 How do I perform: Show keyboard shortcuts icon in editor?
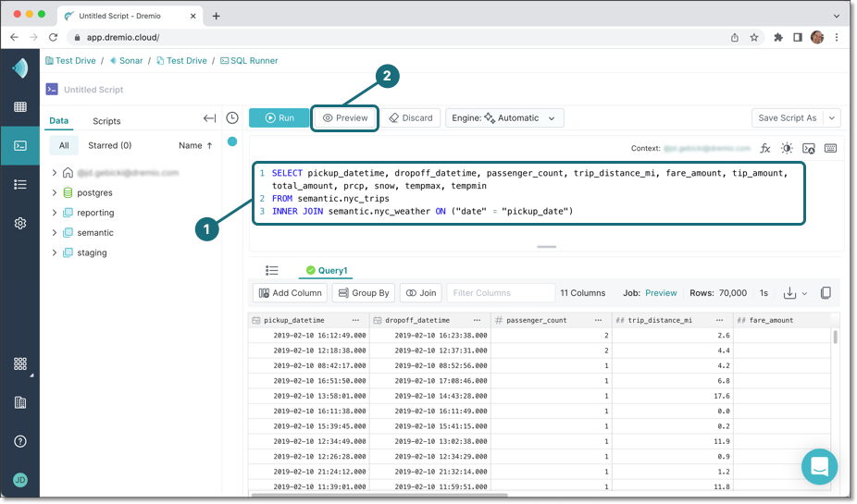coord(830,148)
